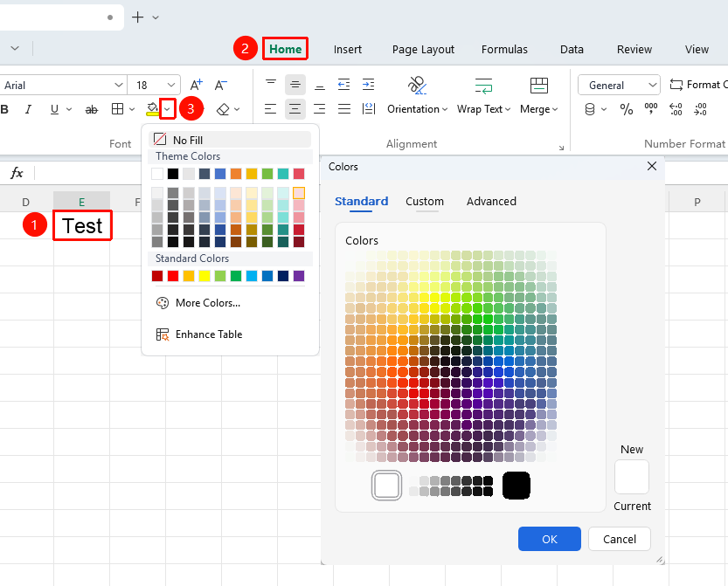Click the Increase Decimal icon
The image size is (728, 586).
(x=676, y=109)
